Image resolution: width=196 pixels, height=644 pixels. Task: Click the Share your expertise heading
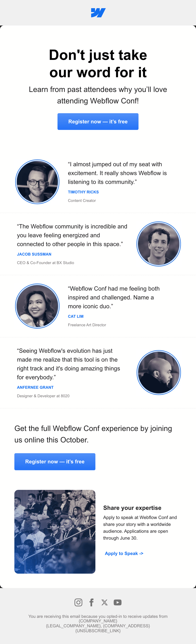coord(132,508)
